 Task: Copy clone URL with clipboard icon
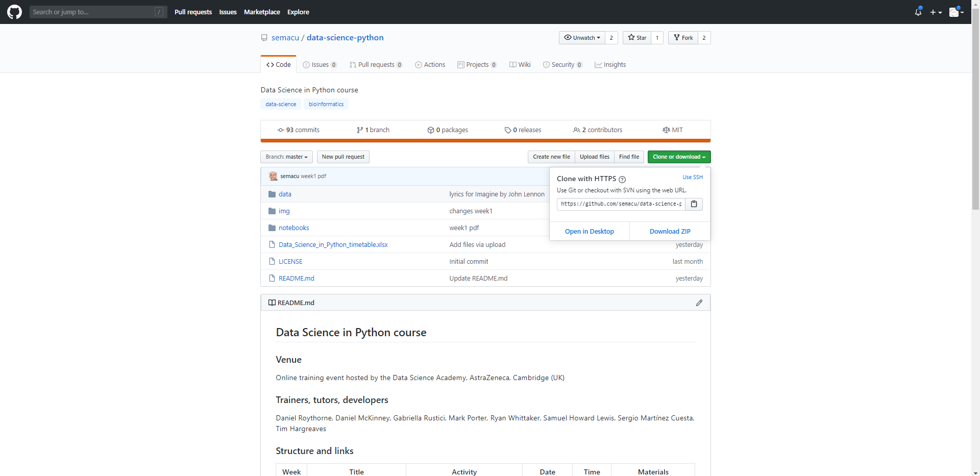point(694,204)
